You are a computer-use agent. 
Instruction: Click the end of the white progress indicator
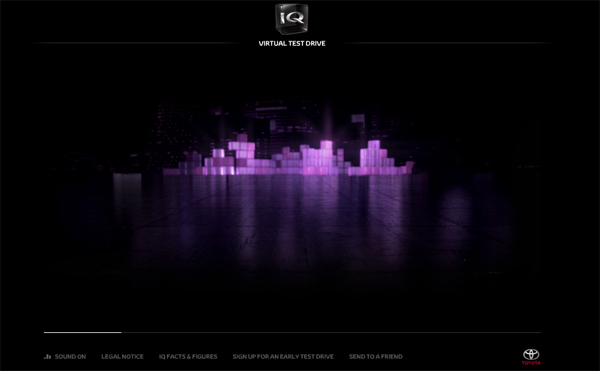121,332
